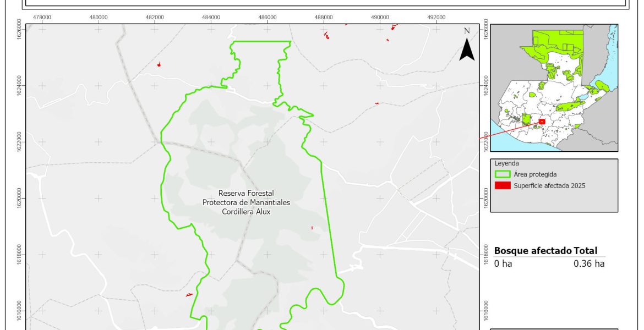Click the Bosque afectado column header
Image resolution: width=644 pixels, height=330 pixels.
coord(533,251)
